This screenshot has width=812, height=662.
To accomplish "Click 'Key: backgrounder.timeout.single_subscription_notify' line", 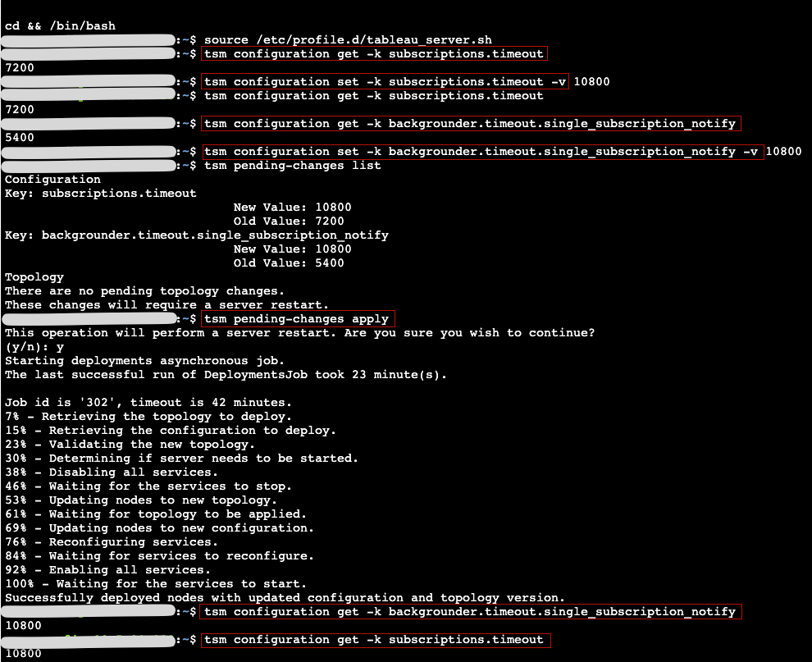I will [x=196, y=235].
